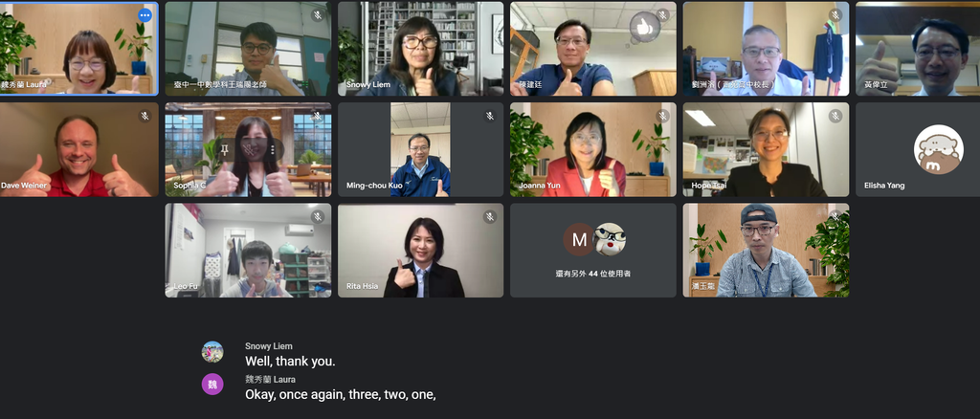
Task: Click the muted mic icon on Dave Weiner's tile
Action: pyautogui.click(x=145, y=116)
